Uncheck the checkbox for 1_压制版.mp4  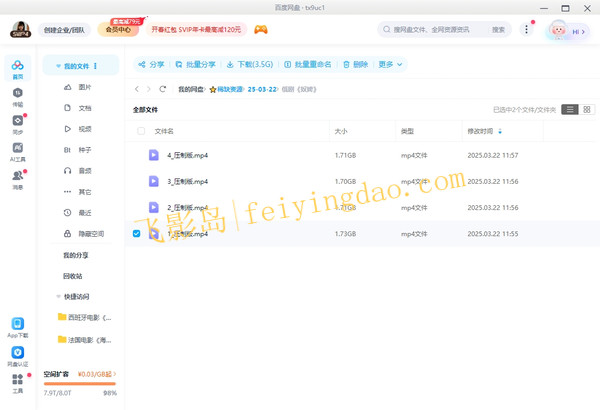[x=137, y=234]
